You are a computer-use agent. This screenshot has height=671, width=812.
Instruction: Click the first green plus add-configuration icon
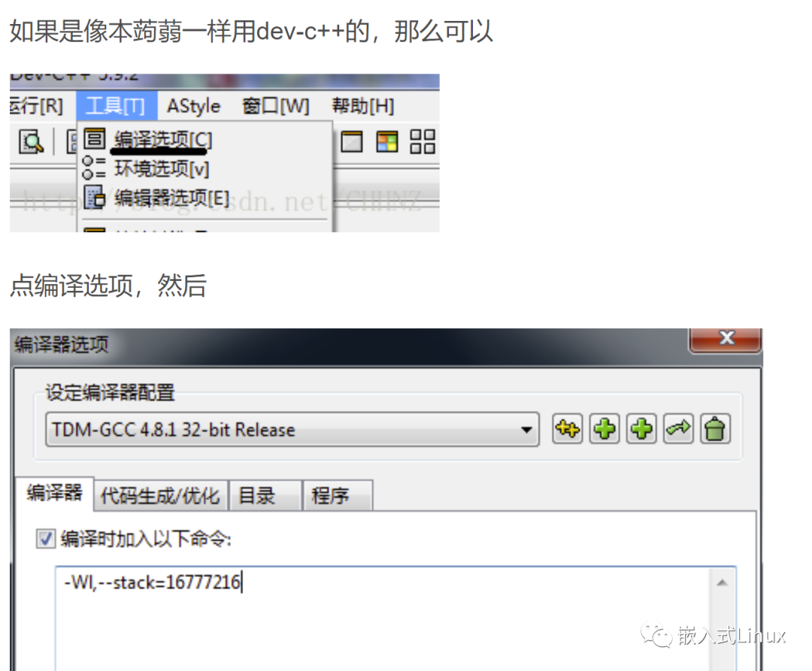[604, 429]
